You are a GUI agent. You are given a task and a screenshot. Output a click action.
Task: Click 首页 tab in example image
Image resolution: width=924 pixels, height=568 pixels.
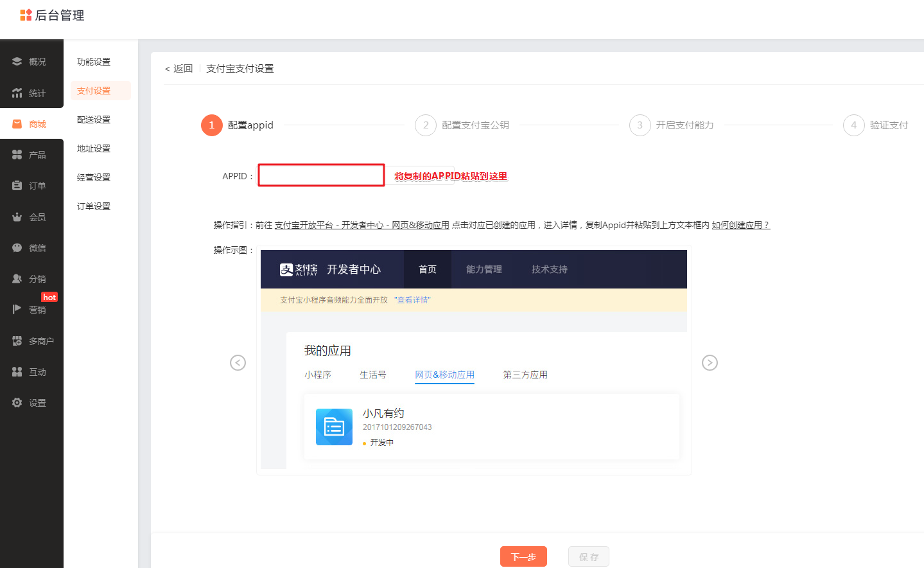pos(428,269)
